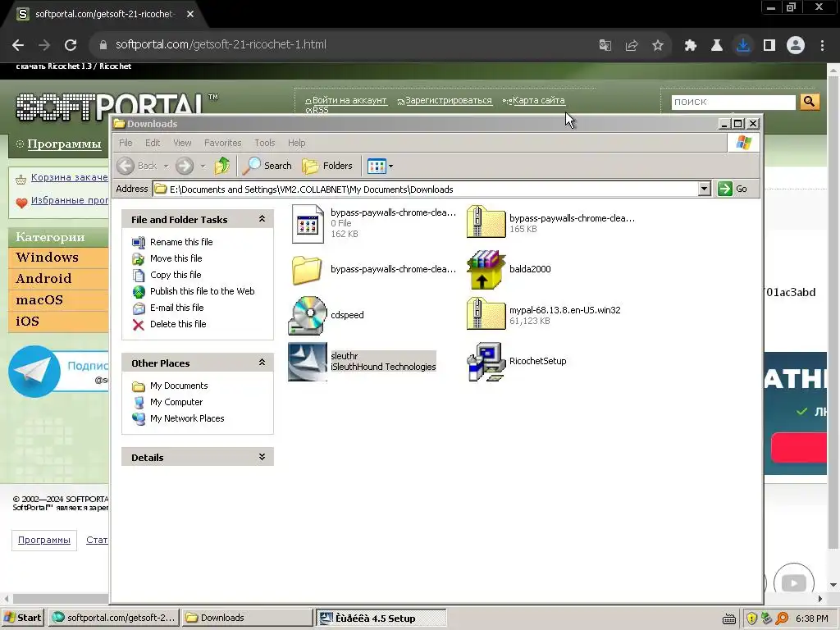
Task: Select the mypal-68.13.8 zip icon
Action: [x=486, y=313]
